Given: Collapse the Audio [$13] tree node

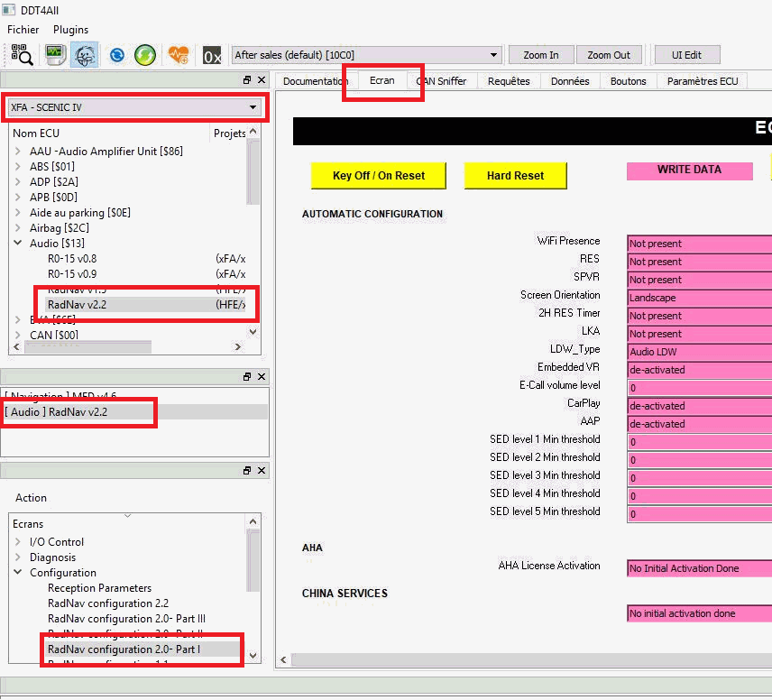Looking at the screenshot, I should [x=18, y=244].
